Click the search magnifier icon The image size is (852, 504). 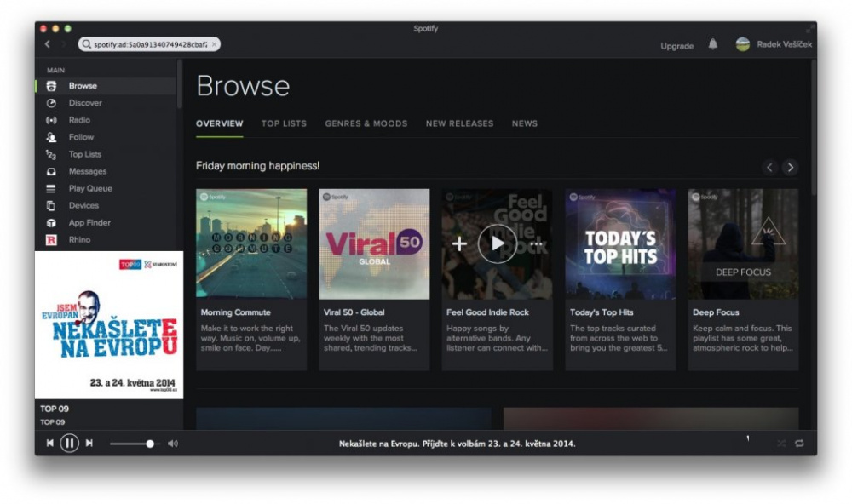click(86, 44)
